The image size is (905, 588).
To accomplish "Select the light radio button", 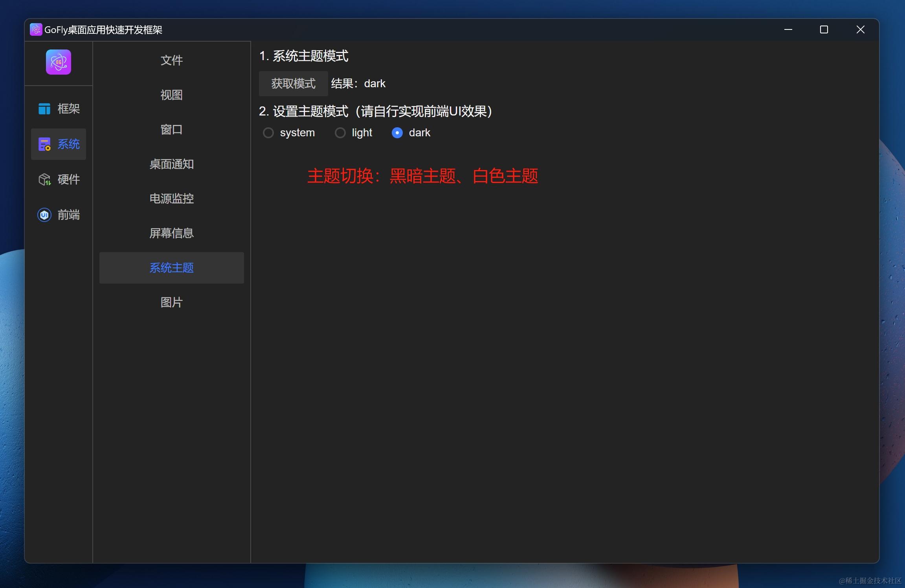I will pos(340,133).
